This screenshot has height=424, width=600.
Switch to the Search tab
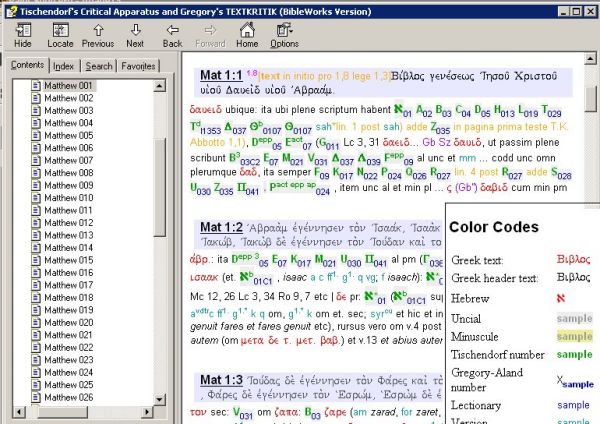pyautogui.click(x=99, y=66)
